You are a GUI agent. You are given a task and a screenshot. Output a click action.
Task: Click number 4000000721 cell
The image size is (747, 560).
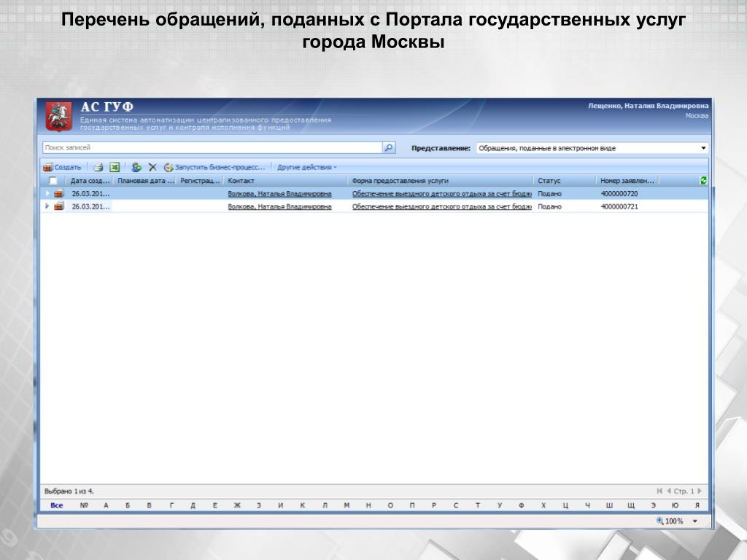(619, 206)
